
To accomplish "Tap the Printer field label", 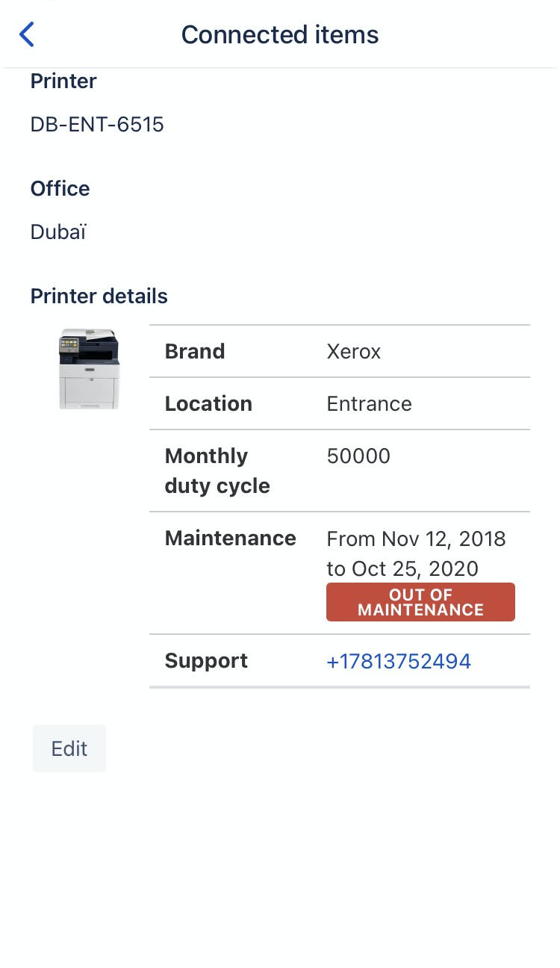I will (63, 81).
